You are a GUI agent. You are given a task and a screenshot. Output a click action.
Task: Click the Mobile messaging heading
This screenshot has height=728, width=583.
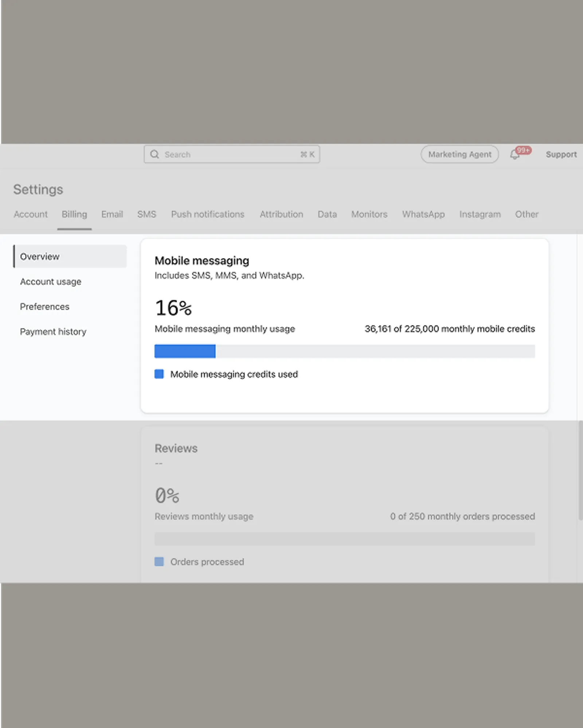[x=202, y=261]
